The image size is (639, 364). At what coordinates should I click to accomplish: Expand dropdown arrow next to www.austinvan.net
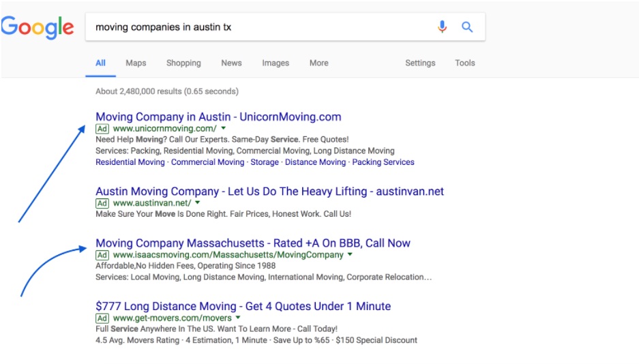pyautogui.click(x=198, y=202)
